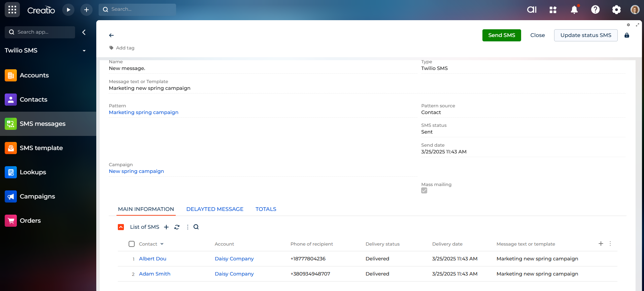Open the application hub tiles icon
This screenshot has height=291, width=644.
(553, 10)
